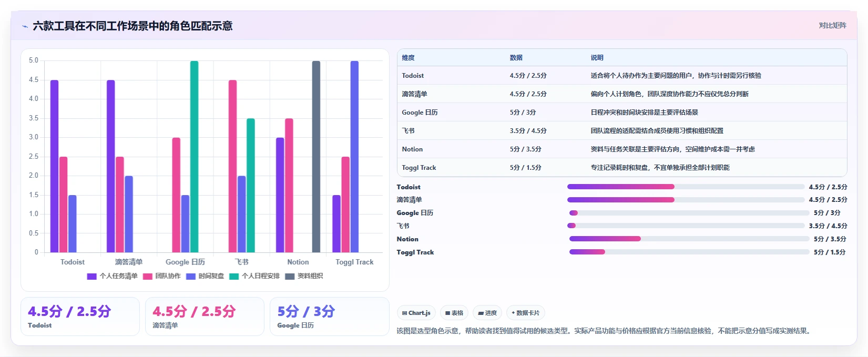Click the 进度 tag chip
868x357 pixels.
tap(487, 313)
